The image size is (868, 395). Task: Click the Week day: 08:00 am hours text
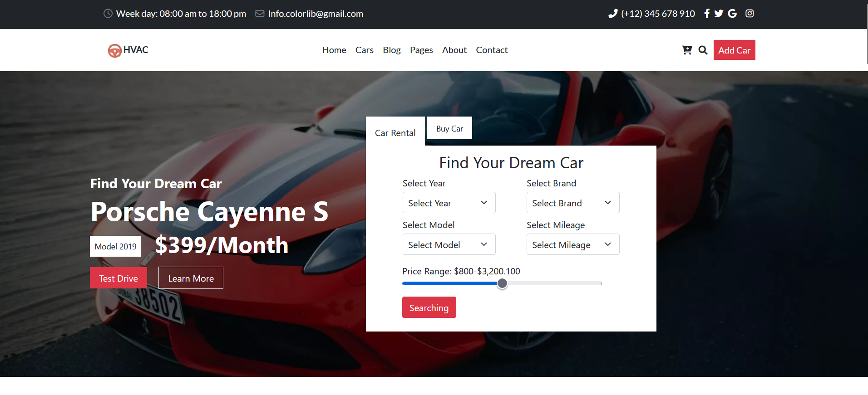tap(181, 14)
